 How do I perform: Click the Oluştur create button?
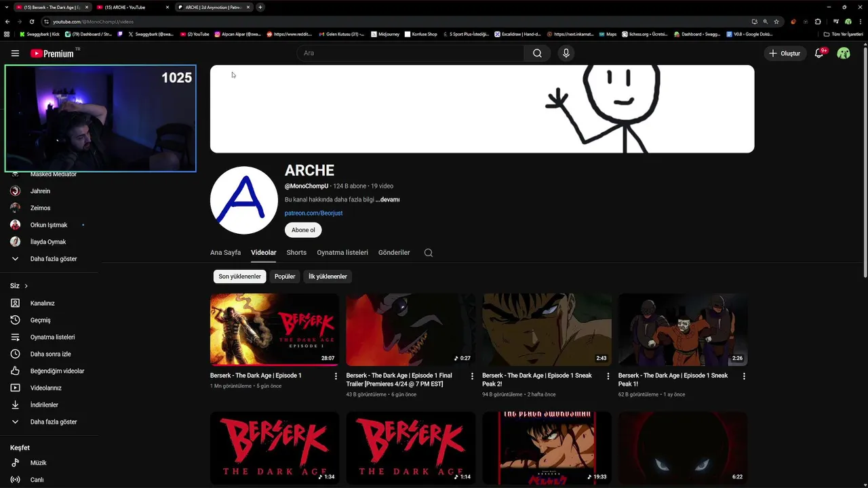point(785,53)
